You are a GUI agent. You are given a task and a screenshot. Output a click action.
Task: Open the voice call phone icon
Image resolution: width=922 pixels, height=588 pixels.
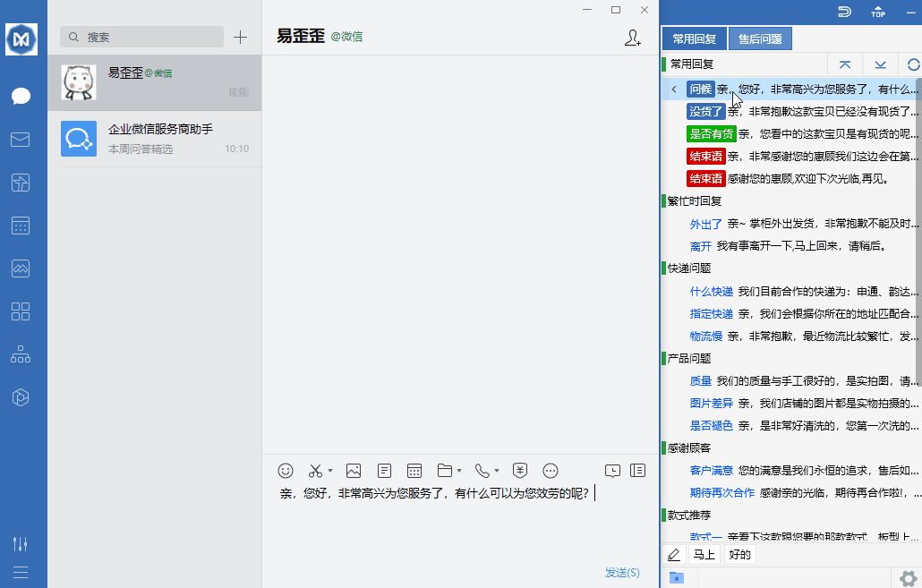coord(483,470)
